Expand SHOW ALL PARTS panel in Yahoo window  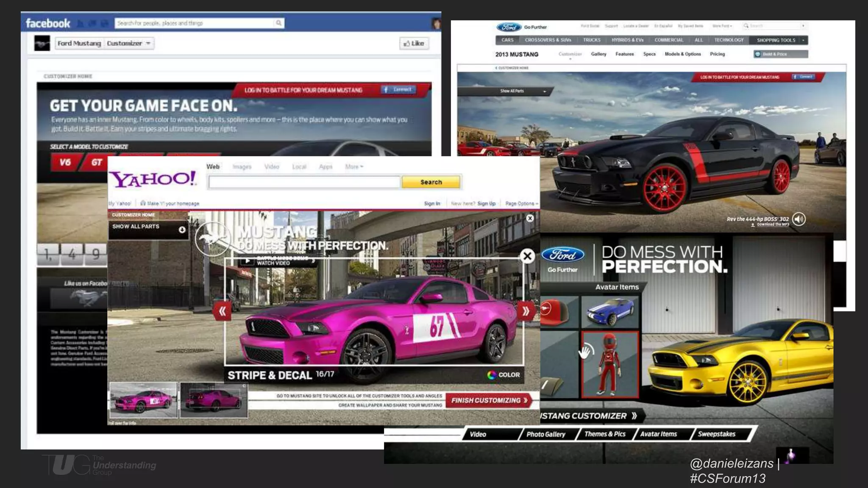coord(182,230)
